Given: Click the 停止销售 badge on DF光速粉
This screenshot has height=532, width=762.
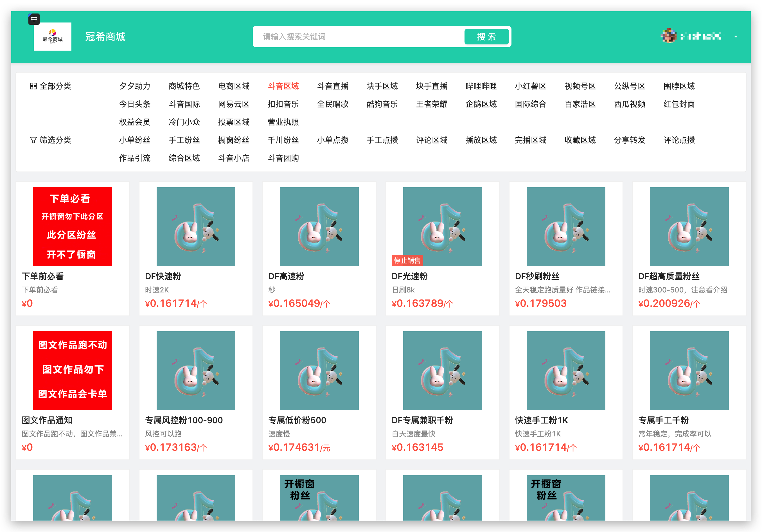Looking at the screenshot, I should (407, 261).
